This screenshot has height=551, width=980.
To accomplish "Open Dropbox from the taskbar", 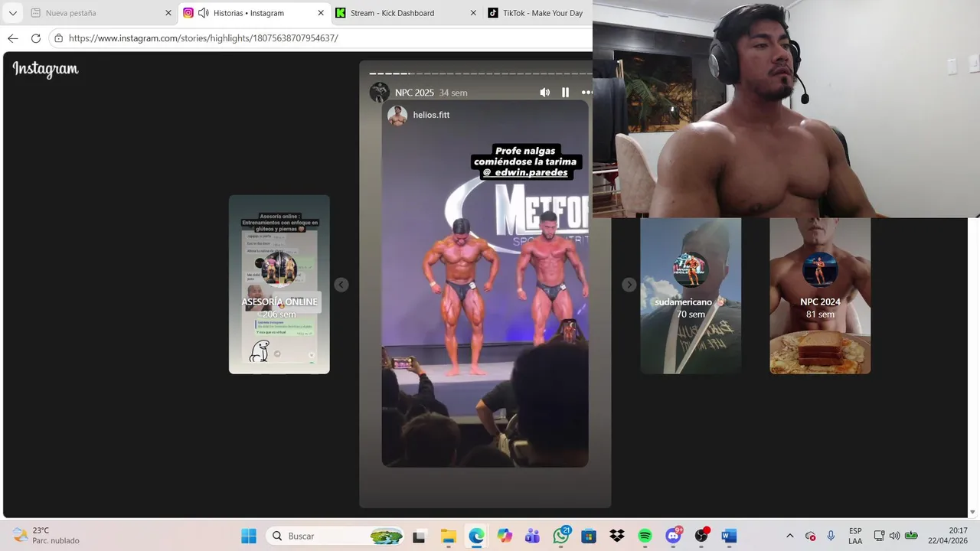I will click(617, 536).
